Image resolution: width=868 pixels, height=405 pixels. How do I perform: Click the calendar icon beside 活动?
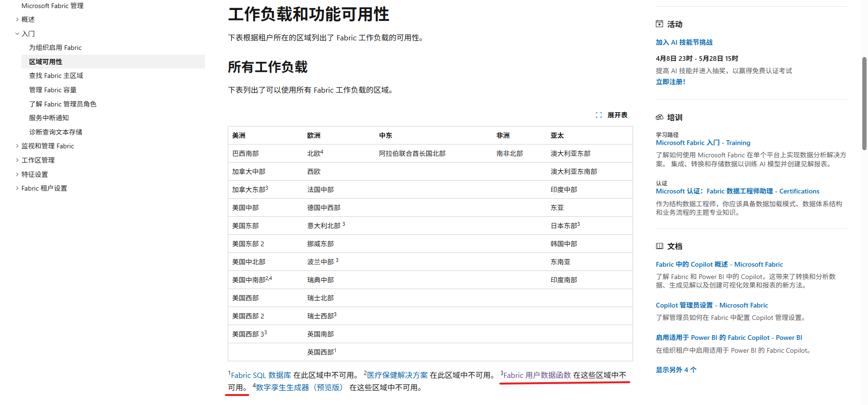tap(659, 24)
